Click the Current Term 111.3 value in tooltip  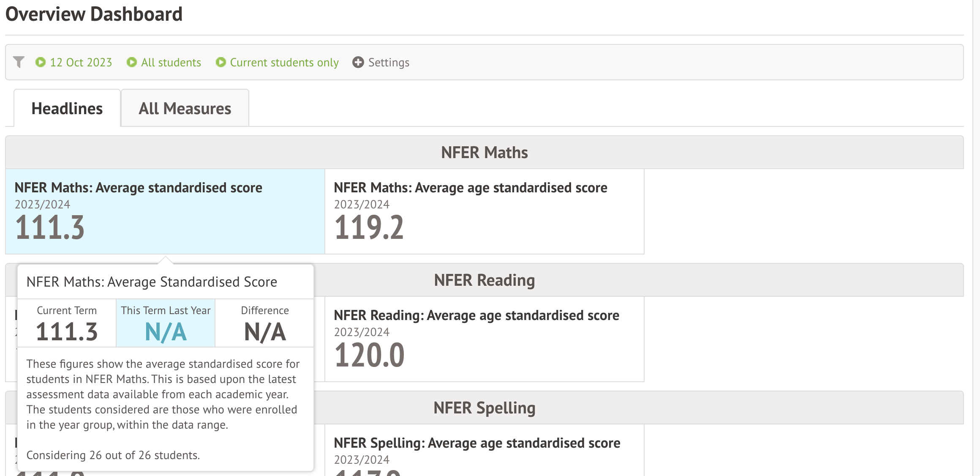[67, 331]
